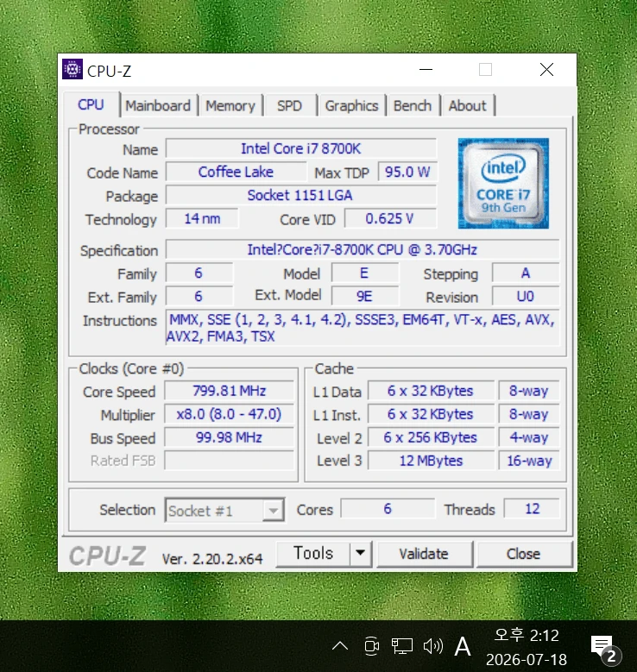637x672 pixels.
Task: Close CPU-Z with the title bar X
Action: click(x=546, y=69)
